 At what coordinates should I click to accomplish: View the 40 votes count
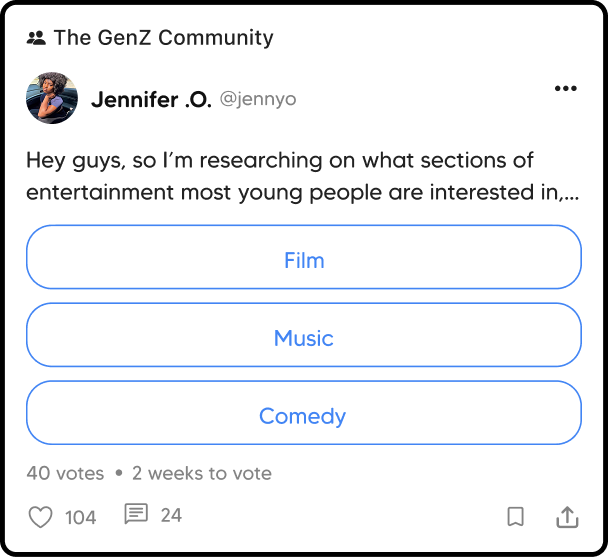point(65,473)
